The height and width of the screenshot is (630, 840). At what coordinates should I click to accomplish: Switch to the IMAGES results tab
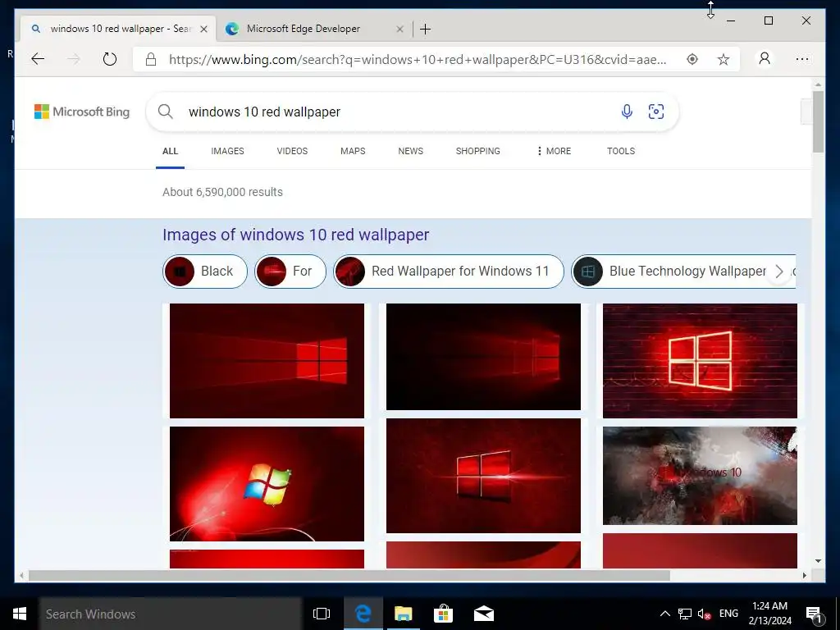click(x=227, y=151)
